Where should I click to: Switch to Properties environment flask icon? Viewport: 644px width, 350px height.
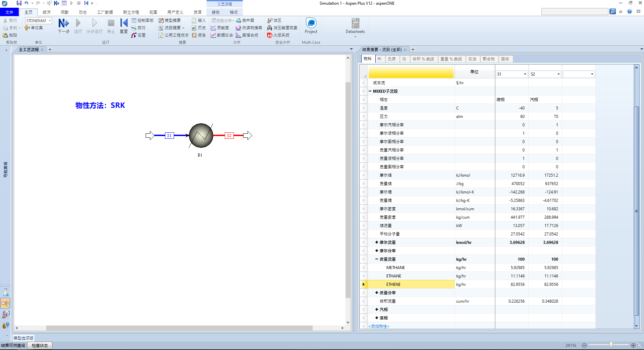coord(6,292)
